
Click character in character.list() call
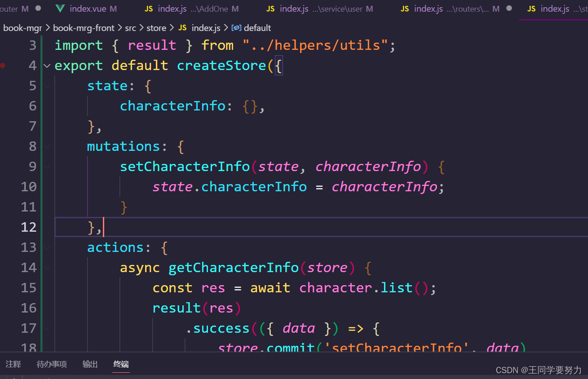336,288
